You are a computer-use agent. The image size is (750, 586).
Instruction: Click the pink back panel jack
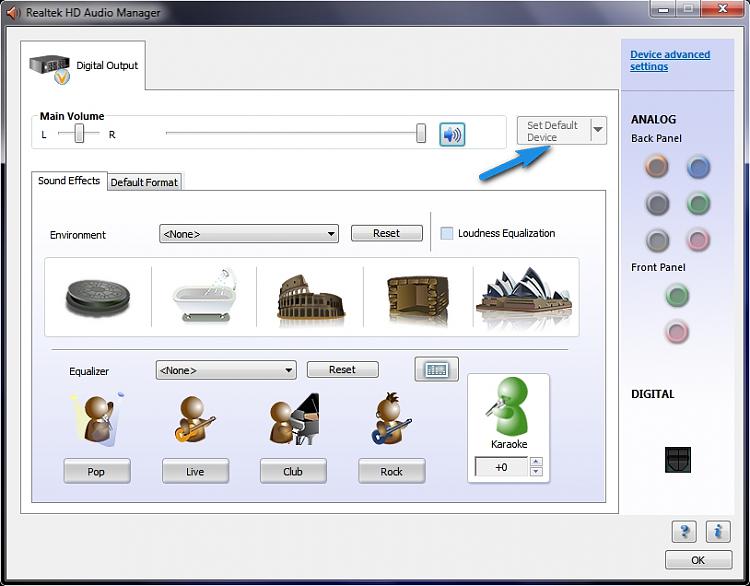tap(698, 240)
